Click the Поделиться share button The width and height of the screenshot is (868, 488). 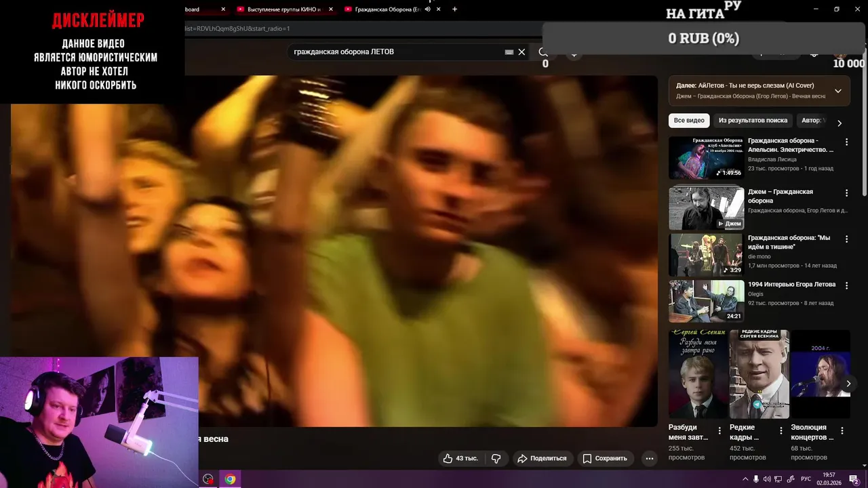(x=542, y=458)
